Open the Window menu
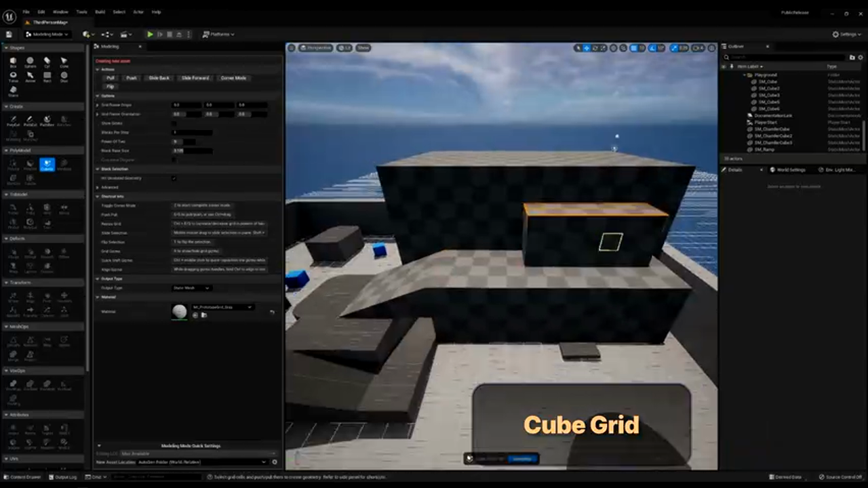The width and height of the screenshot is (868, 488). [x=60, y=12]
